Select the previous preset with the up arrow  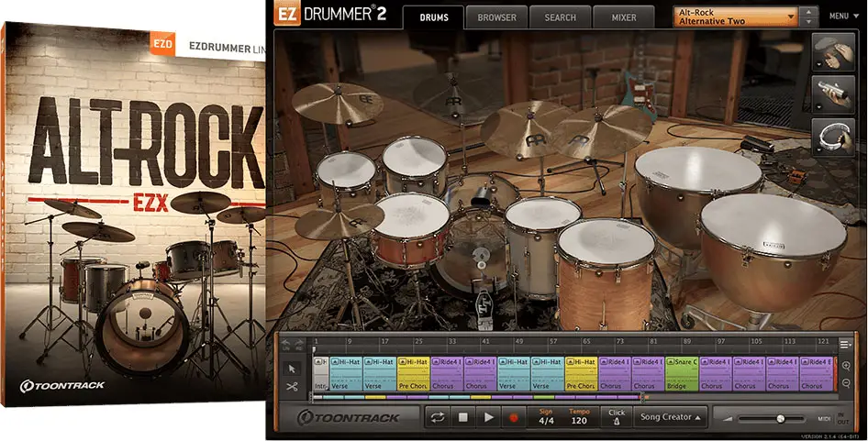coord(809,12)
